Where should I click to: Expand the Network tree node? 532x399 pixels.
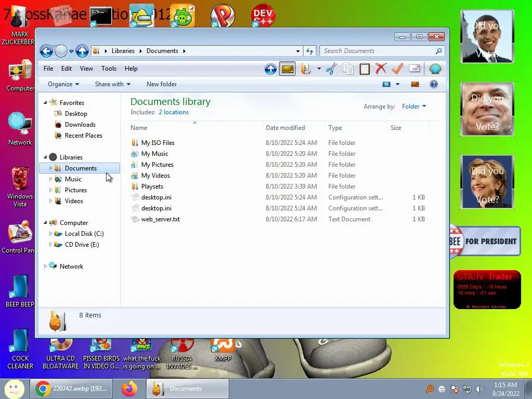tap(46, 267)
